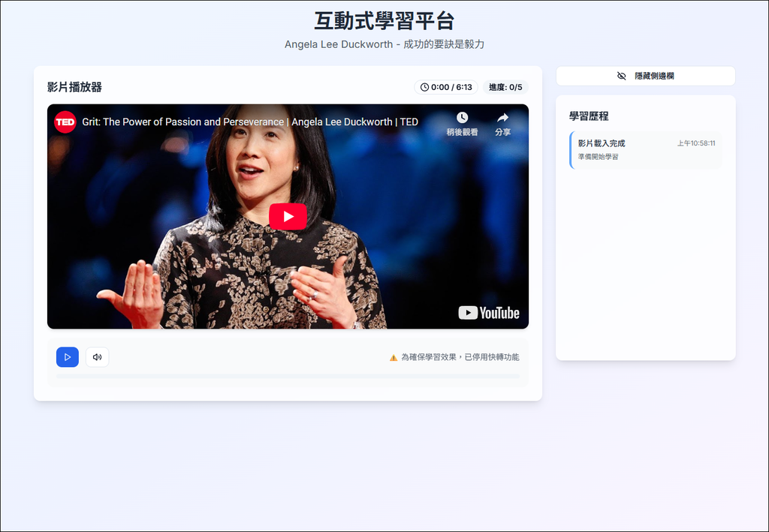Toggle the volume speaker button
Screen dimensions: 769x532
pos(97,357)
